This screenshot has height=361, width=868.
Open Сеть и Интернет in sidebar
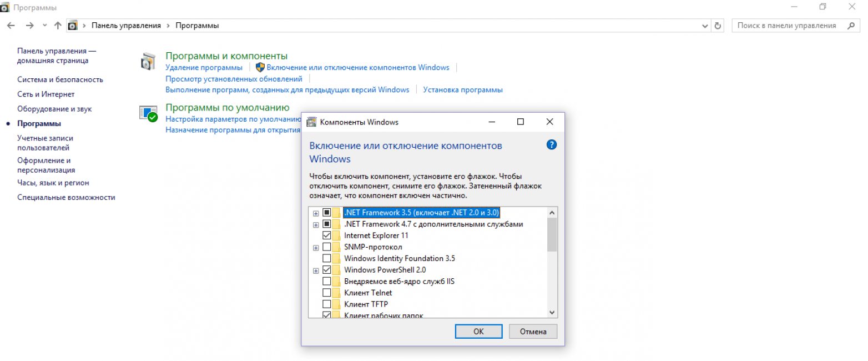tap(46, 94)
